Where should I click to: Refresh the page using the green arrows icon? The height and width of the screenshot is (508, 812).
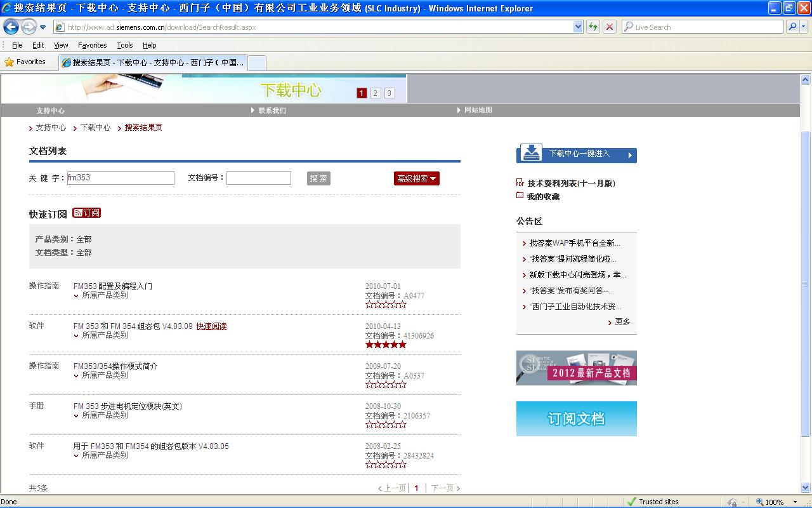(x=593, y=27)
